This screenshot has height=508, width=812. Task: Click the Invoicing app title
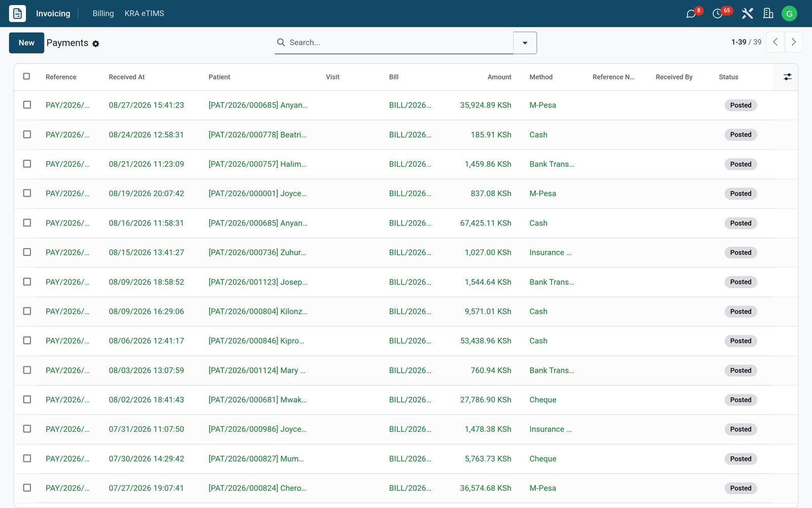(53, 14)
